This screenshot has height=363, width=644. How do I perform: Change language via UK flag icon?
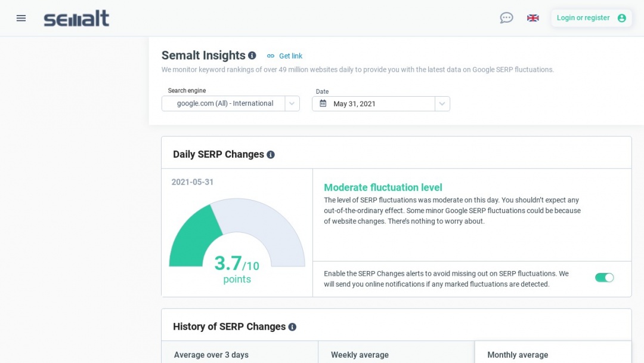click(x=533, y=18)
